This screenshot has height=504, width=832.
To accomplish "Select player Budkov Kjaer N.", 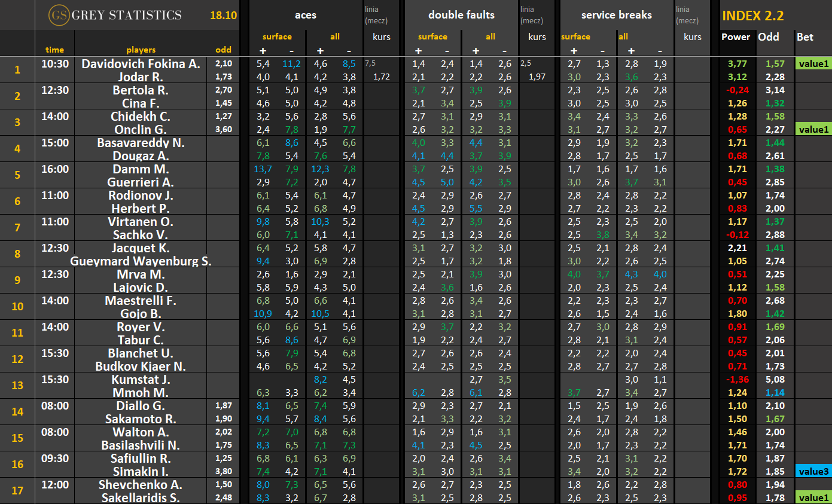I will click(141, 366).
